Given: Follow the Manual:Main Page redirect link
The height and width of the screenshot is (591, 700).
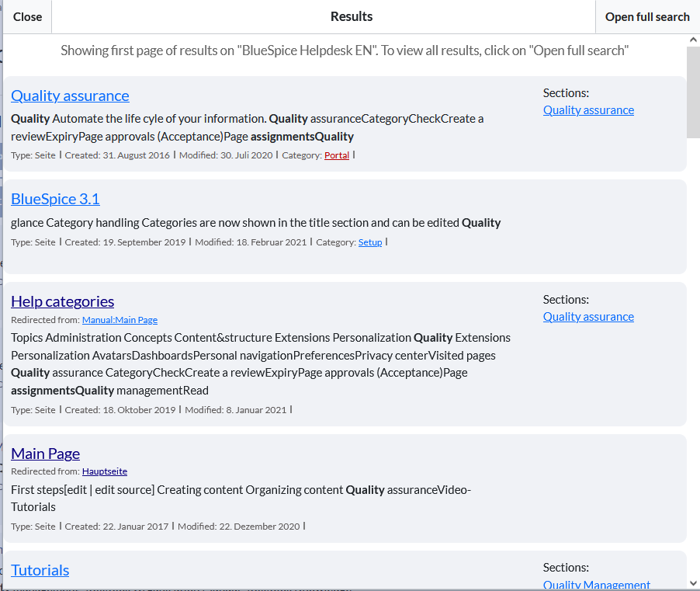Looking at the screenshot, I should point(120,320).
